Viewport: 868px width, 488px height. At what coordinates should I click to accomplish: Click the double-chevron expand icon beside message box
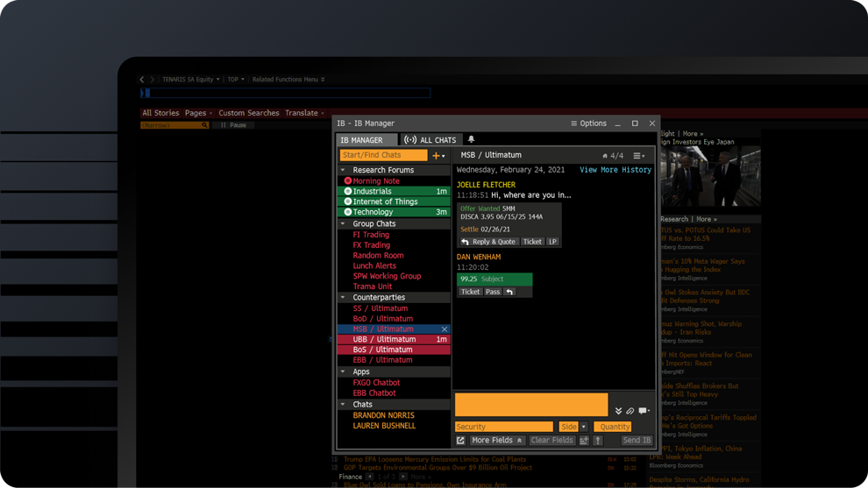tap(618, 411)
